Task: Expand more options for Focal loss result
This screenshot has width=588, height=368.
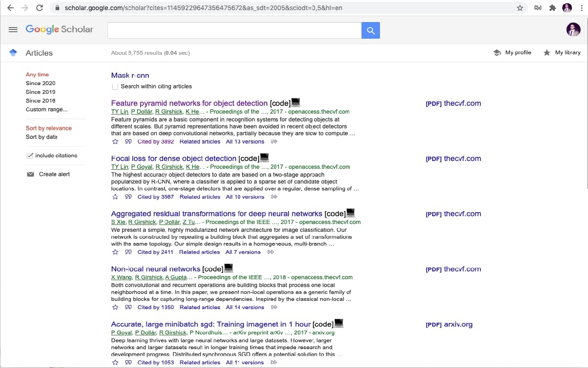Action: pos(274,197)
